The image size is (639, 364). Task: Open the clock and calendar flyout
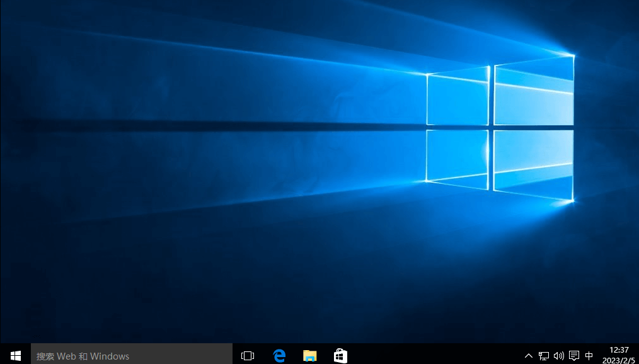point(619,355)
